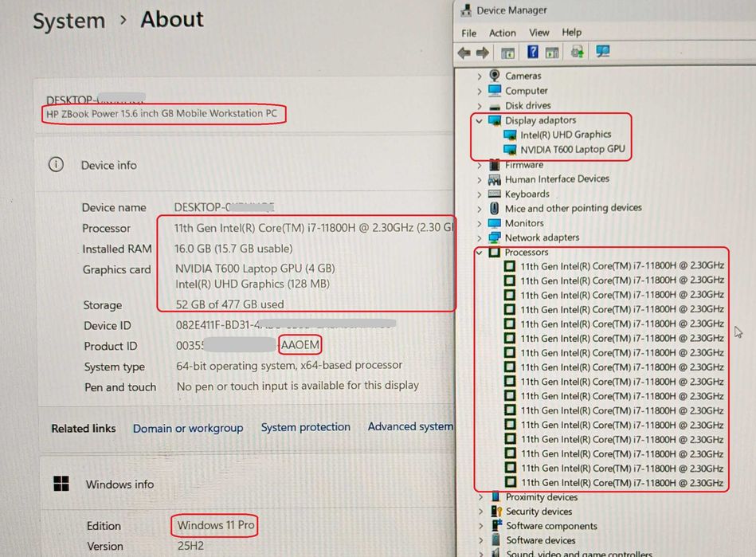Expand the Keyboards category chevron
Image resolution: width=756 pixels, height=557 pixels.
tap(480, 194)
